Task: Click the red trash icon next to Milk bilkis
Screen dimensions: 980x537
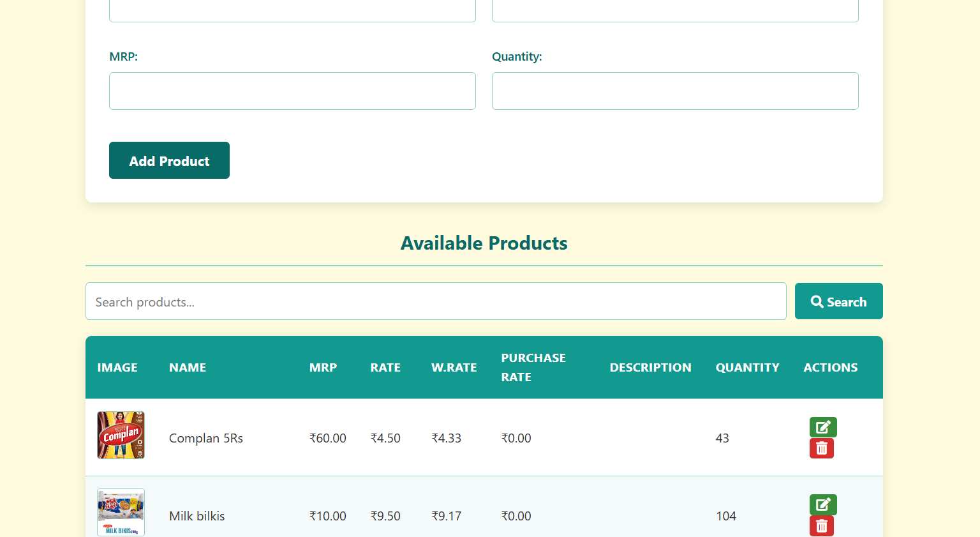Action: pos(822,526)
